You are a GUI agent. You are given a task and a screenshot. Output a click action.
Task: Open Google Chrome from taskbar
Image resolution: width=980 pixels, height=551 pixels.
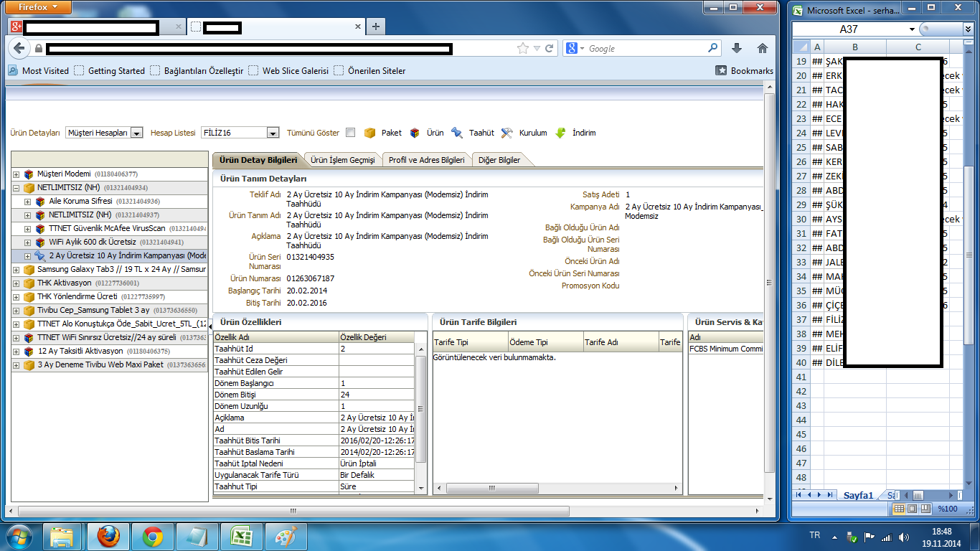[x=151, y=537]
